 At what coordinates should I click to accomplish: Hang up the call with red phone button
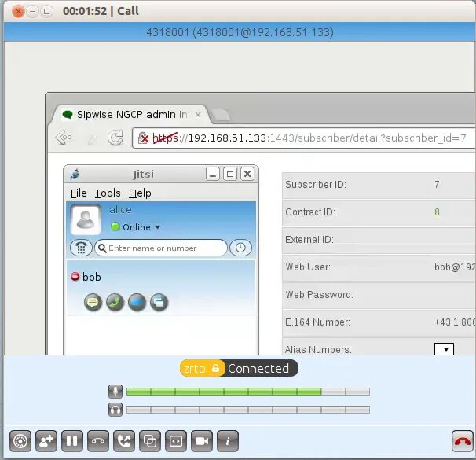point(463,440)
